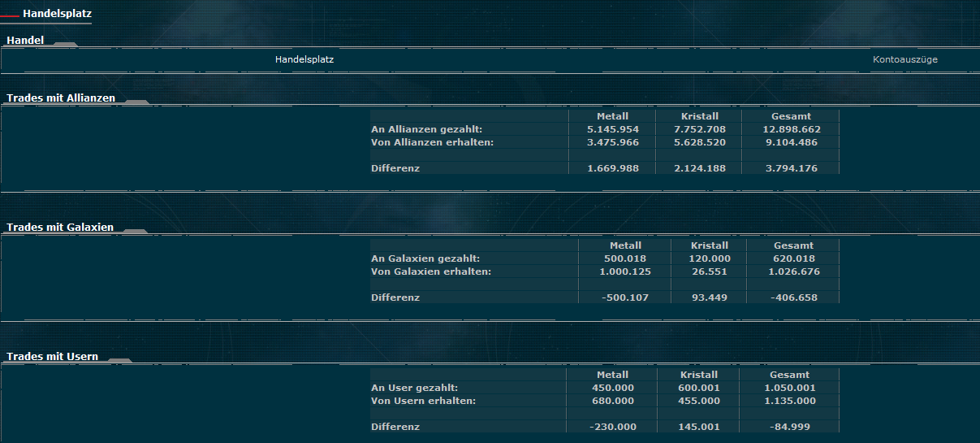This screenshot has height=443, width=980.
Task: Click User crystal paid value 600.001
Action: [699, 388]
